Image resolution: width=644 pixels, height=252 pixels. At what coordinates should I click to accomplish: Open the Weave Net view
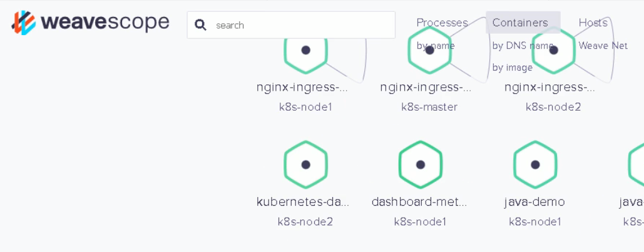(603, 46)
